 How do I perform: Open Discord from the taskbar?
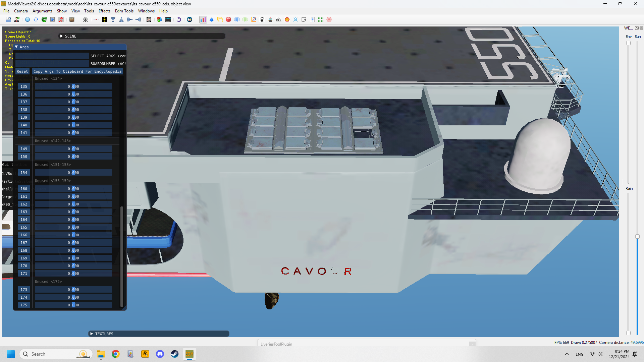click(x=160, y=354)
